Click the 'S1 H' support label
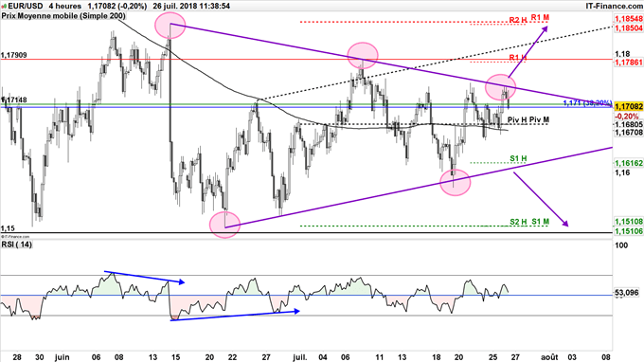The height and width of the screenshot is (362, 644). click(518, 158)
